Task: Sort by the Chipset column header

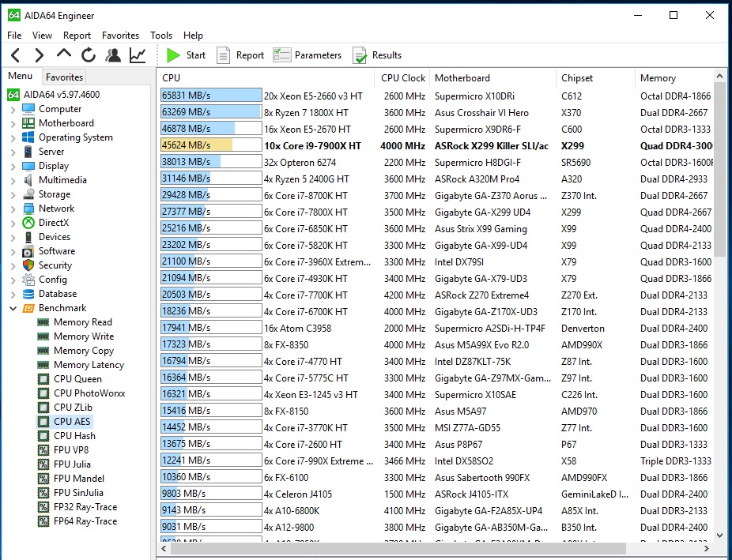Action: (596, 78)
